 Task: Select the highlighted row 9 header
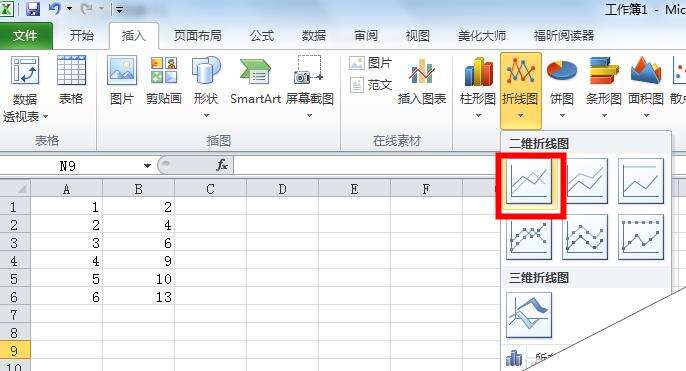15,350
